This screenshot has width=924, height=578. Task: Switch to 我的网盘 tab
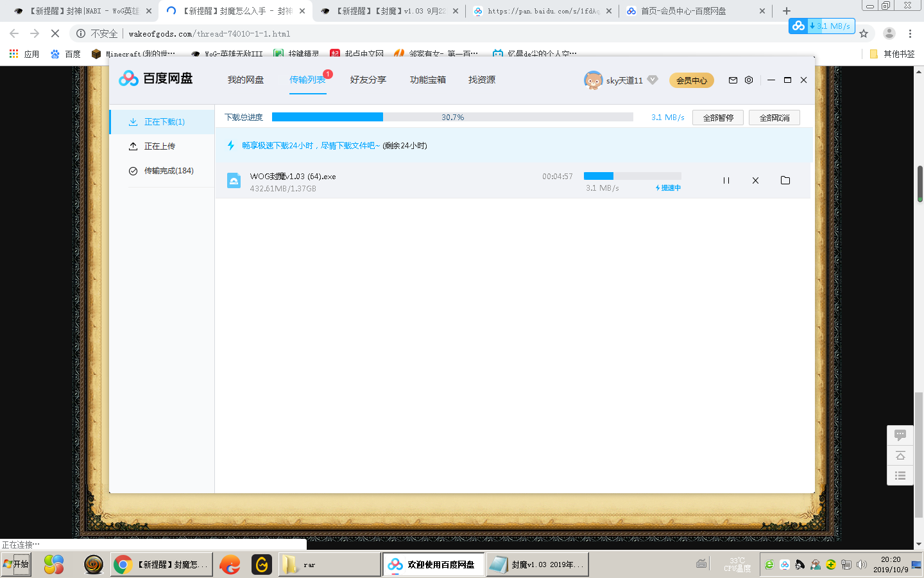point(246,80)
